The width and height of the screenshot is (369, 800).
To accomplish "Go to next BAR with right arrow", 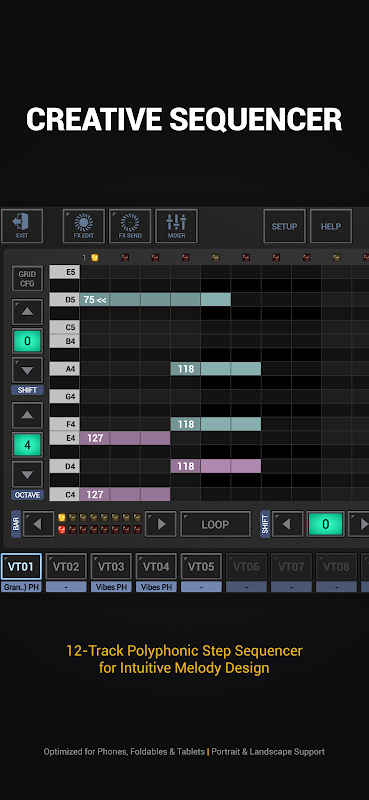I will [x=161, y=524].
